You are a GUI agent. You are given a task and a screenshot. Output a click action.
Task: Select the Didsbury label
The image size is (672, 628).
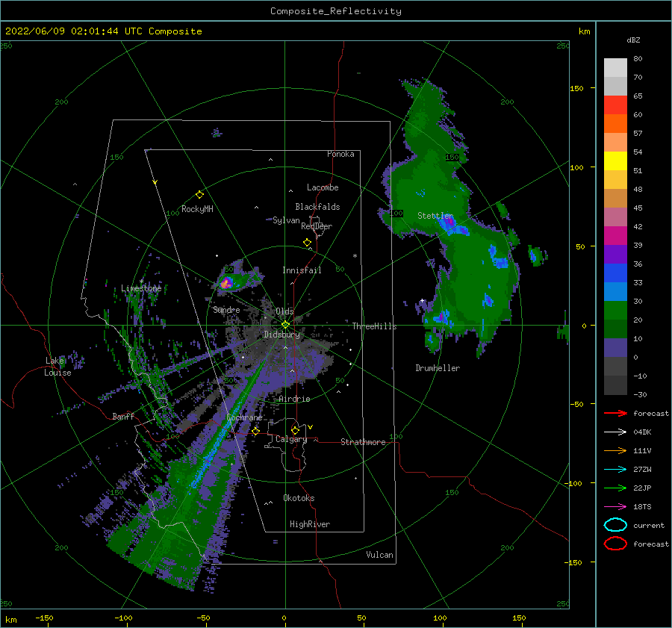tap(281, 335)
